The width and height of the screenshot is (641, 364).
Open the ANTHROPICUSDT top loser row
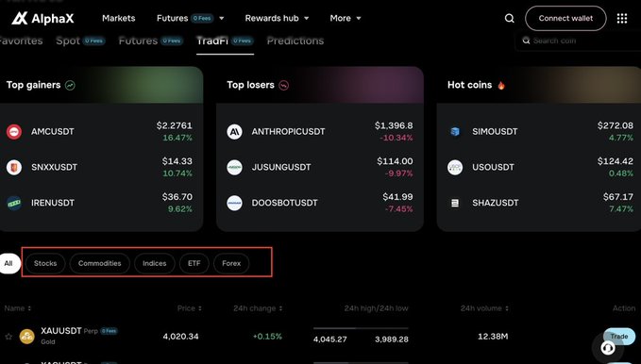coord(320,131)
